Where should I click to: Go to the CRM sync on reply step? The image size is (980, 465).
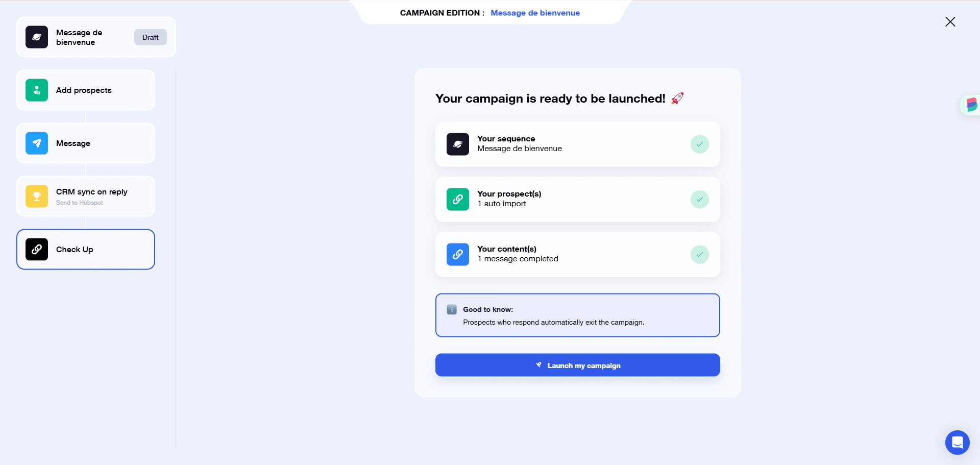click(86, 197)
